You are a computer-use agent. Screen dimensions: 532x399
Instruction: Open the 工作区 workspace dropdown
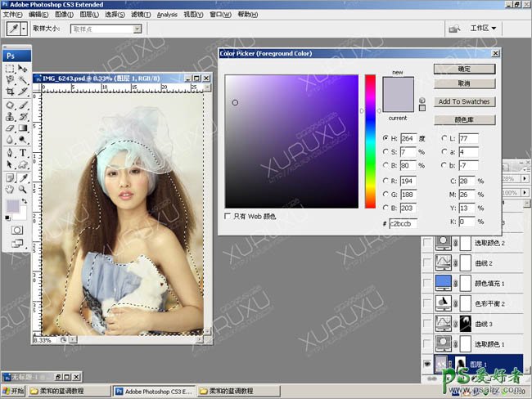click(x=483, y=28)
